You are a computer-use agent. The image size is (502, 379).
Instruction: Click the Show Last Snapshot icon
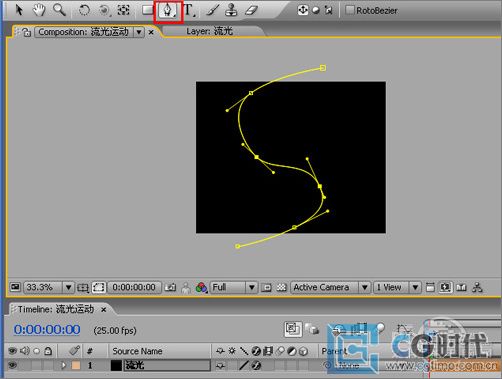[186, 288]
